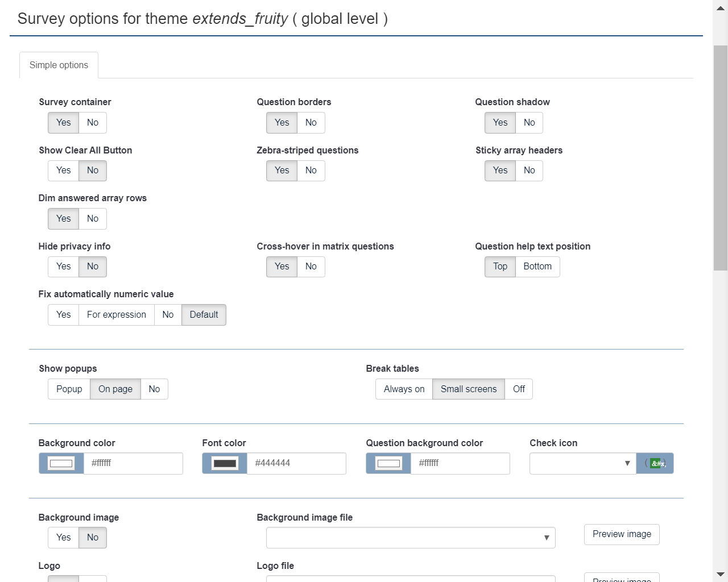Select Popup for Show popups
The height and width of the screenshot is (582, 728).
click(69, 389)
